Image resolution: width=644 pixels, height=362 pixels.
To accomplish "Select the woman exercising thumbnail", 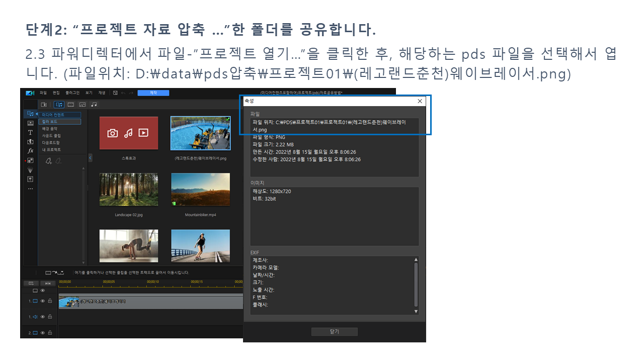I will (129, 246).
